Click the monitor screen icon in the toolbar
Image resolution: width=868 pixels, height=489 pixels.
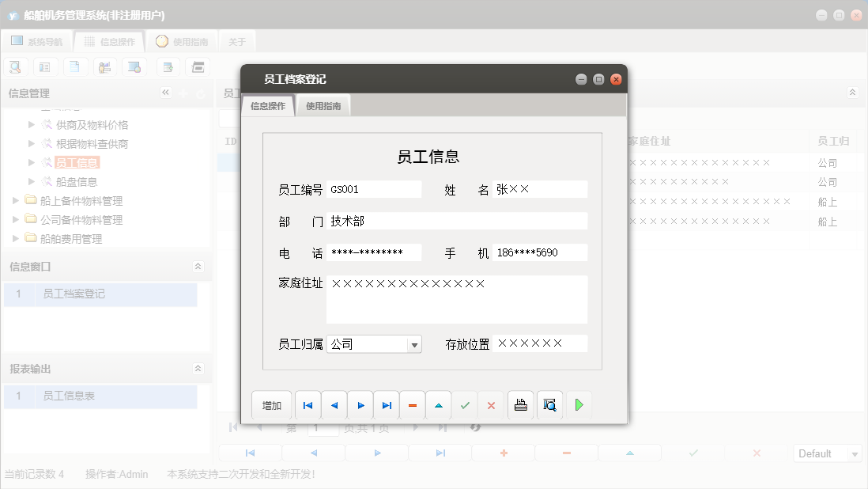pos(134,66)
